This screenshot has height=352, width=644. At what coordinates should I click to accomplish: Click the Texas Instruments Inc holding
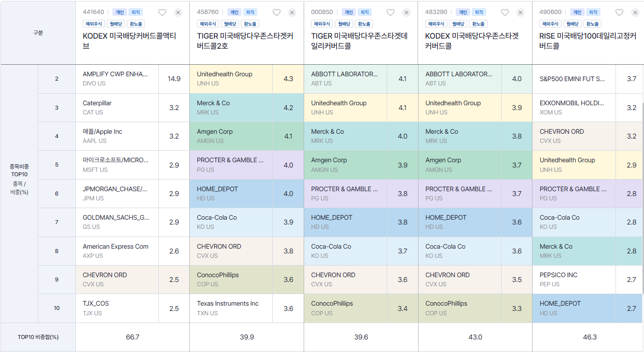(x=231, y=308)
